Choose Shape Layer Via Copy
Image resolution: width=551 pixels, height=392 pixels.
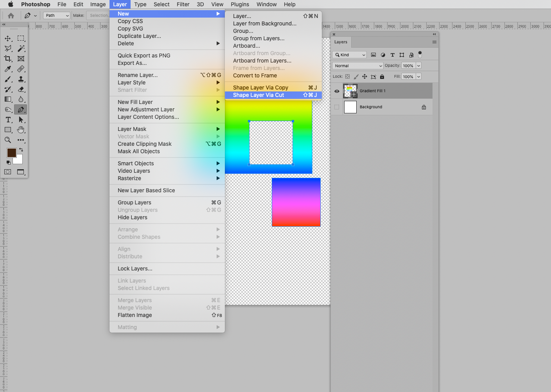(273, 88)
